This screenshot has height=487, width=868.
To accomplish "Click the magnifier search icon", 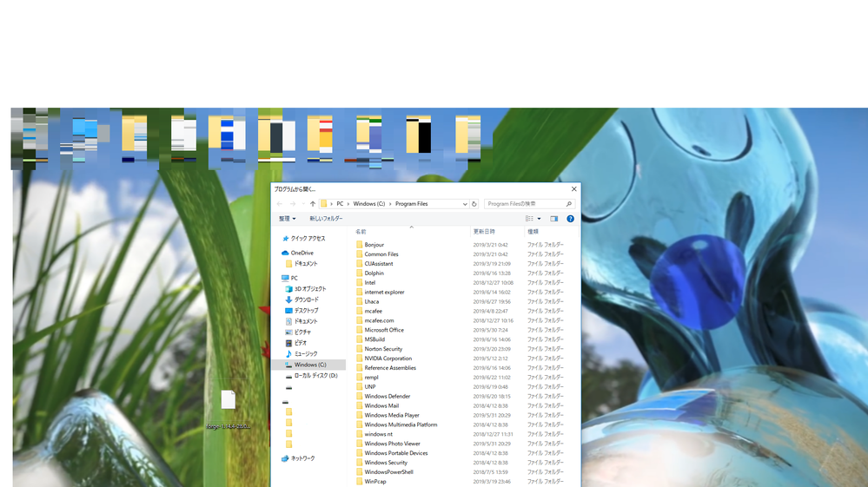I will tap(568, 204).
